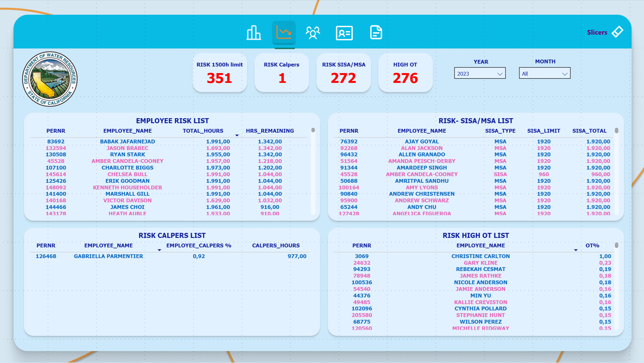This screenshot has height=363, width=644.
Task: Sort by SISA_TYPE column header
Action: [500, 131]
